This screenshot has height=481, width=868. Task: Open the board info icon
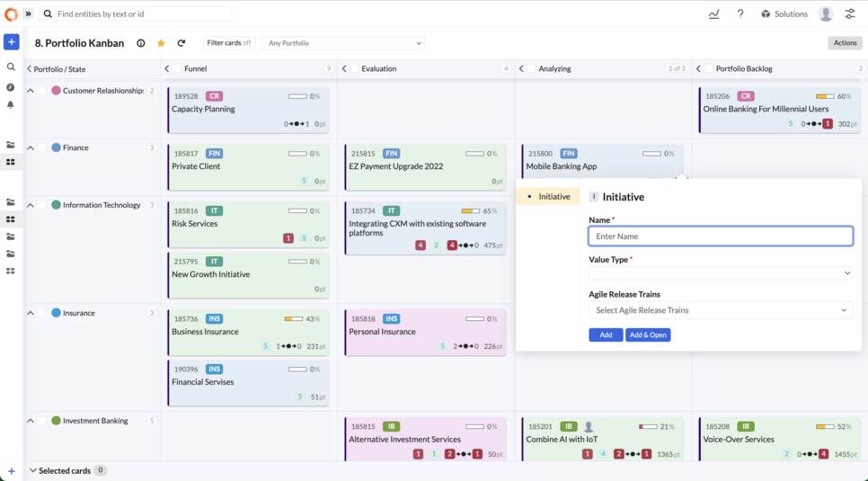pyautogui.click(x=141, y=43)
